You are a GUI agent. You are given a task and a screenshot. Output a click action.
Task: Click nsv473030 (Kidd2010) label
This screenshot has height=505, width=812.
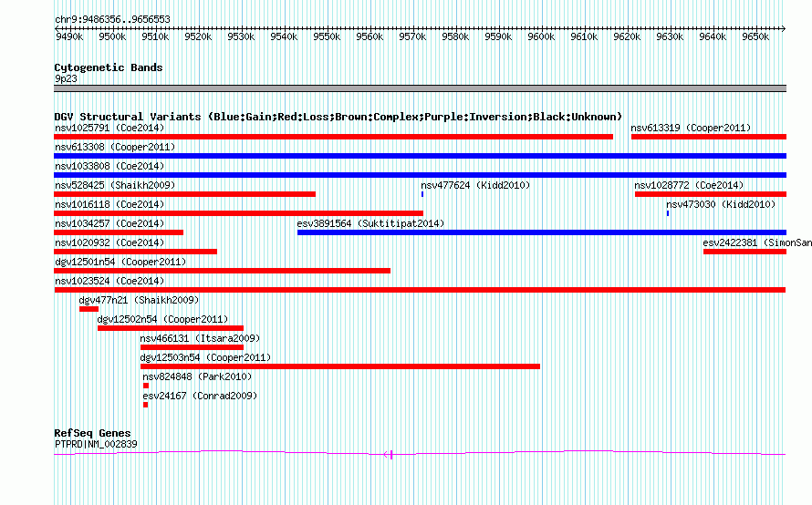click(721, 204)
